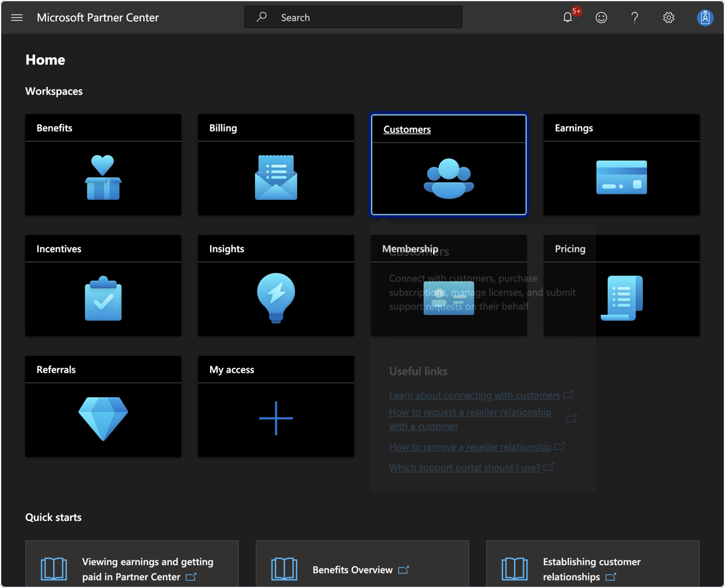
Task: Click the Benefits gift box icon
Action: coord(103,178)
